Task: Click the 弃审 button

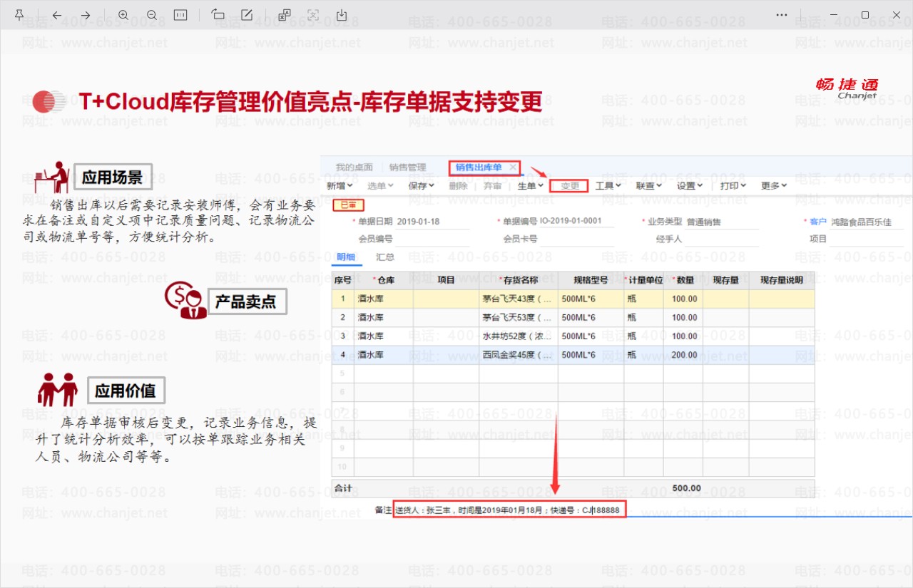Action: pos(493,186)
